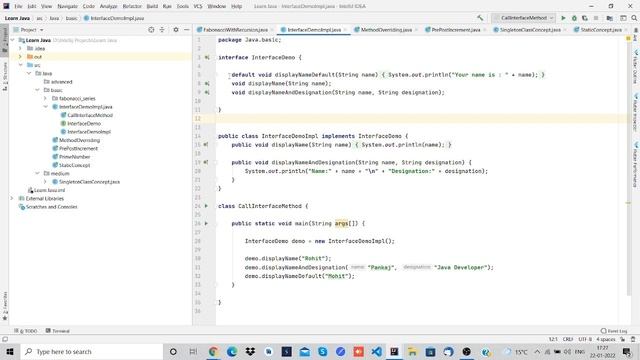
Task: Open Project Structure icon in toolbar
Action: click(609, 18)
